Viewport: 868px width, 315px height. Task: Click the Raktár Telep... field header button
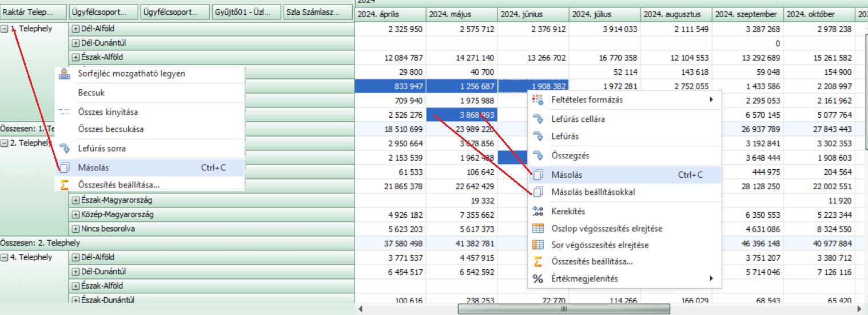(x=33, y=12)
